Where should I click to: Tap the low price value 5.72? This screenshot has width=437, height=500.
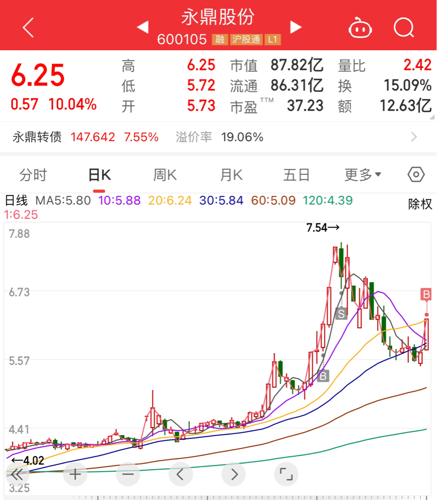[201, 86]
